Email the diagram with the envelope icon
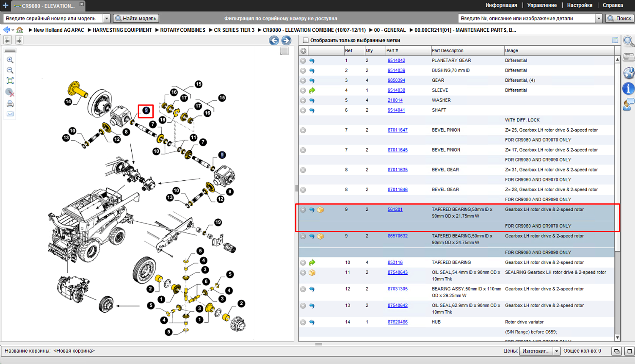 point(10,114)
